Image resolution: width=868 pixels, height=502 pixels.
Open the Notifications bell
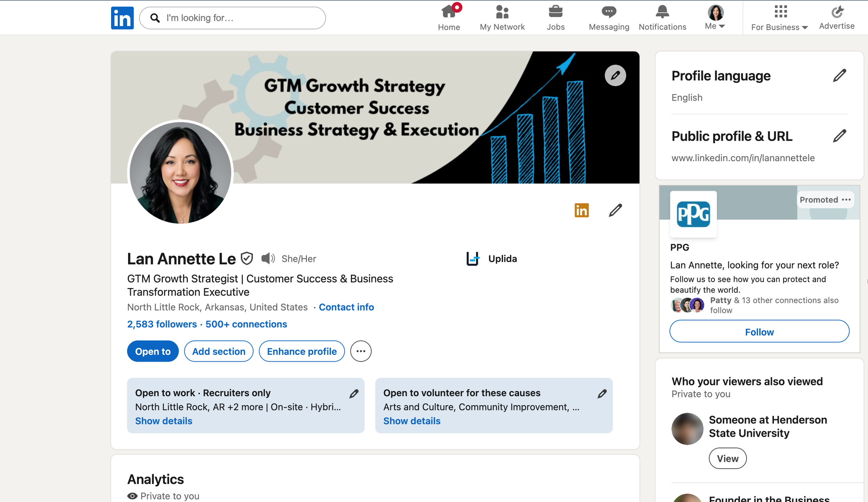pyautogui.click(x=662, y=17)
